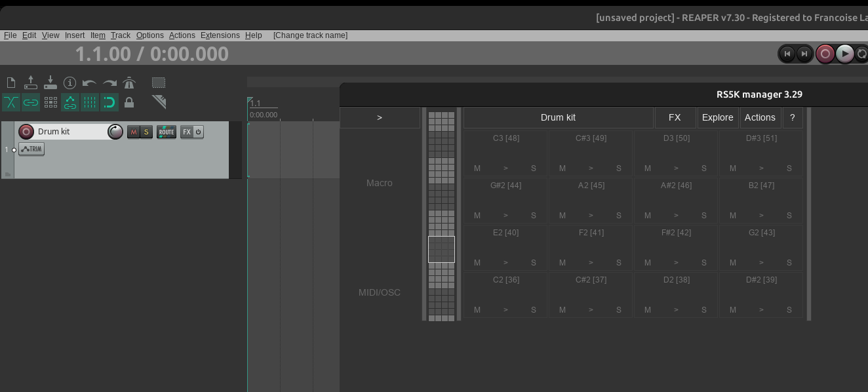868x392 pixels.
Task: Open the Actions button in RS5K manager
Action: pos(760,117)
